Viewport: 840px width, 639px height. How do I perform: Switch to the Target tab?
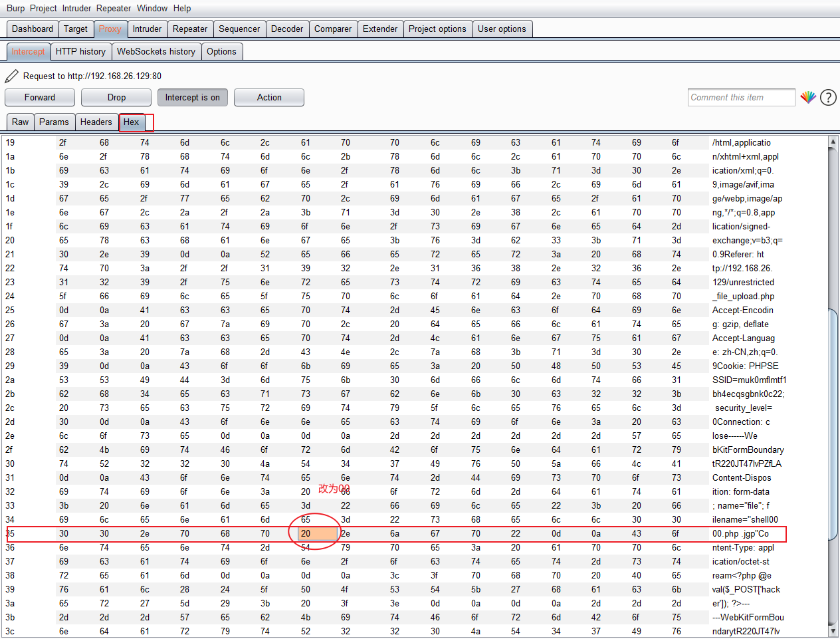(76, 29)
